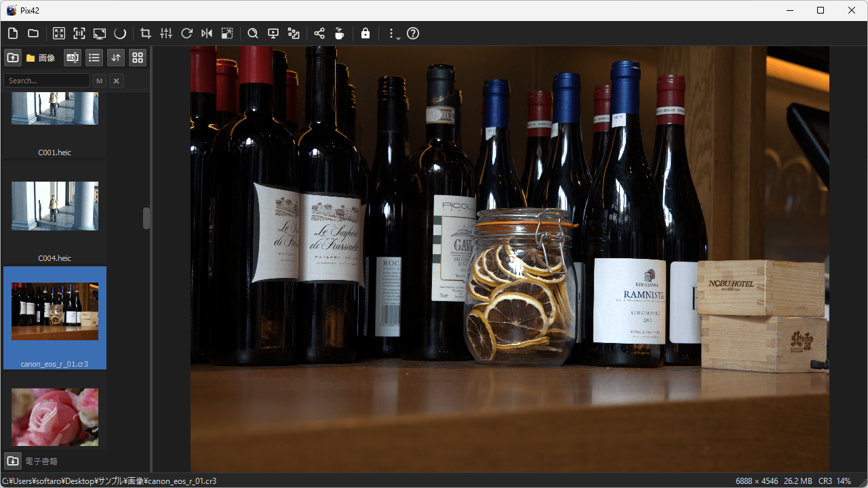This screenshot has height=488, width=868.
Task: Expand the 電子書籍 folder section
Action: [x=13, y=461]
